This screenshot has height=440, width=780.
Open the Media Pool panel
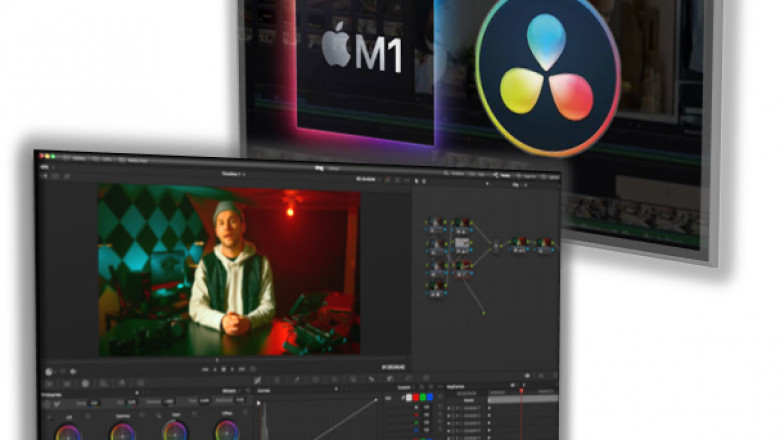132,161
